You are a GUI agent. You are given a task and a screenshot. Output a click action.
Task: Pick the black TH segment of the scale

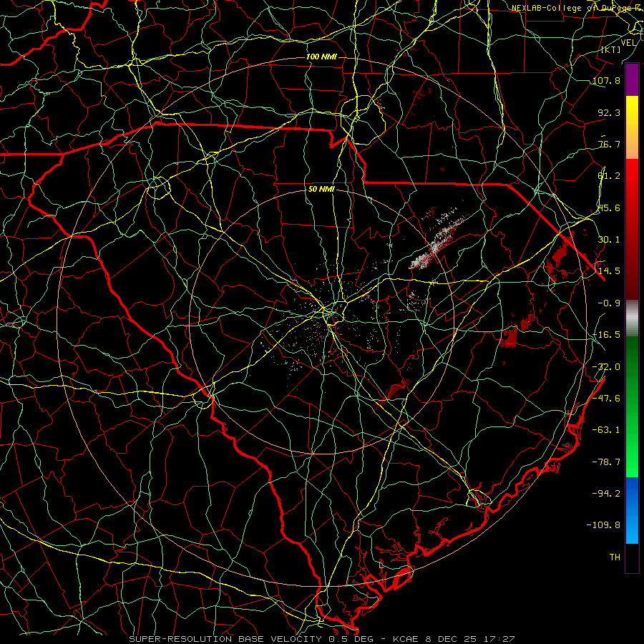[x=632, y=557]
